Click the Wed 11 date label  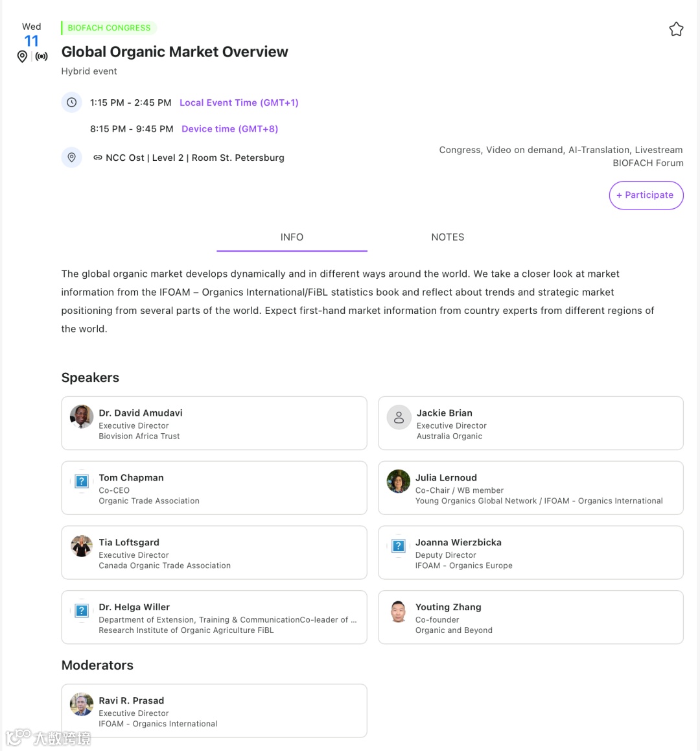coord(32,34)
